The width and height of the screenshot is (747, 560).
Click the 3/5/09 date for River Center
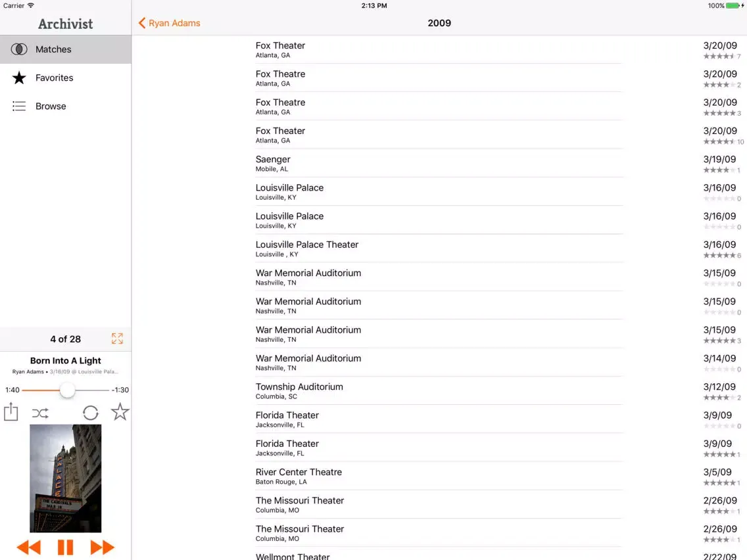coord(717,472)
